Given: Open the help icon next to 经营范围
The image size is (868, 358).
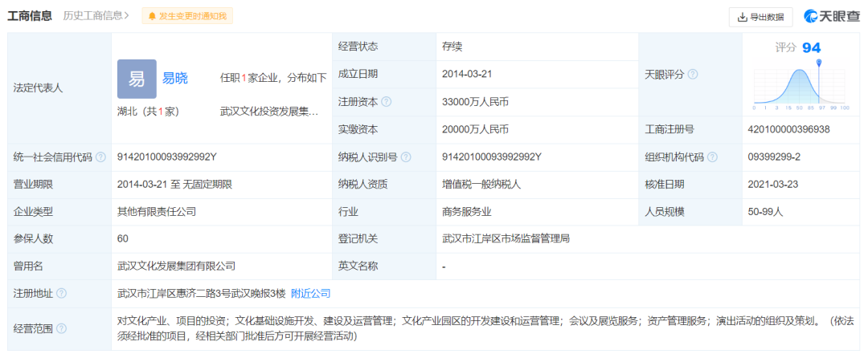Looking at the screenshot, I should point(62,328).
